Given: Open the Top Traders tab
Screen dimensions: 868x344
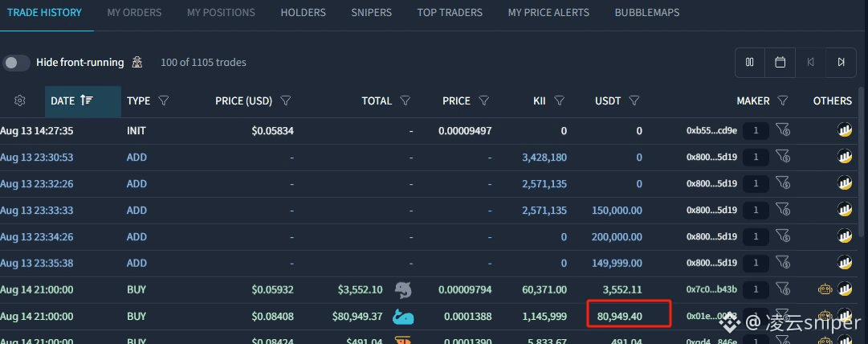Looking at the screenshot, I should [450, 12].
